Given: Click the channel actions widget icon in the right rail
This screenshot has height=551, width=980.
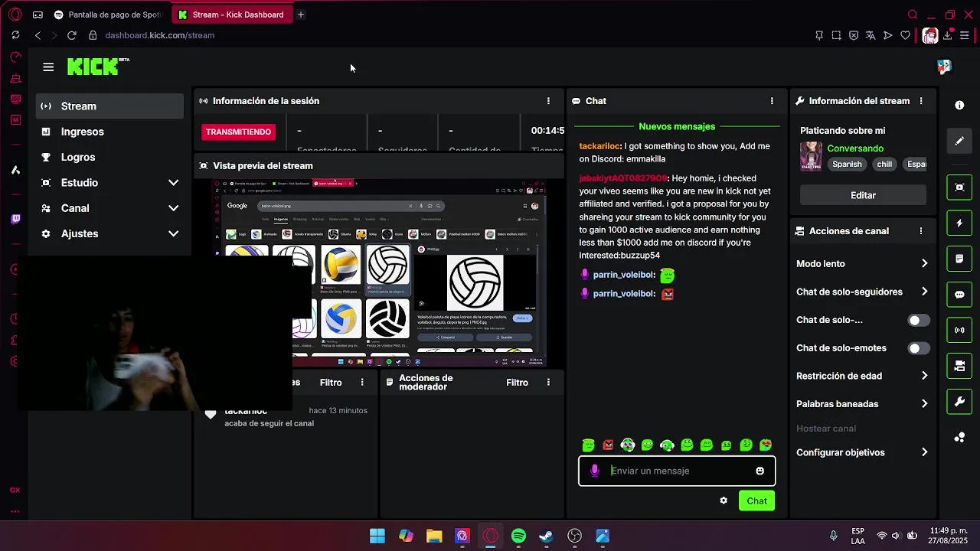Looking at the screenshot, I should pos(959,366).
